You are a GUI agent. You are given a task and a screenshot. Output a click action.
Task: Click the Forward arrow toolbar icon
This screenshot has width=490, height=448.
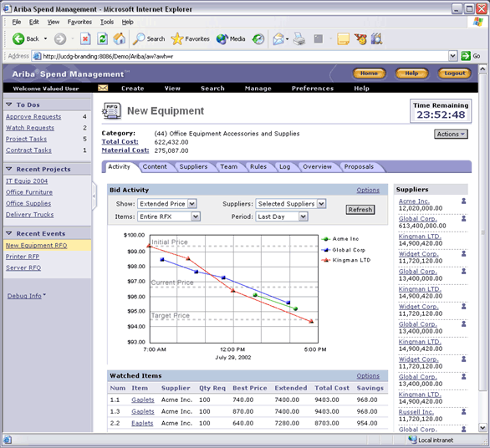(60, 39)
